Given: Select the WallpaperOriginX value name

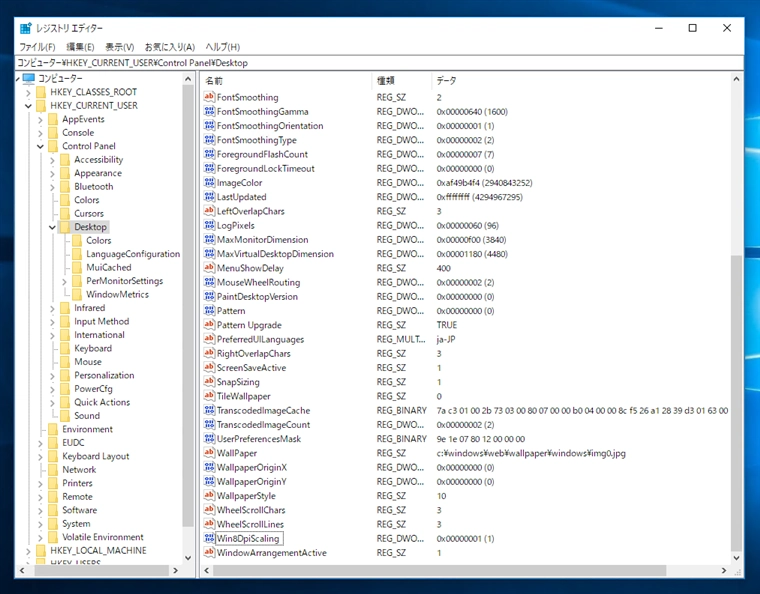Looking at the screenshot, I should coord(252,467).
